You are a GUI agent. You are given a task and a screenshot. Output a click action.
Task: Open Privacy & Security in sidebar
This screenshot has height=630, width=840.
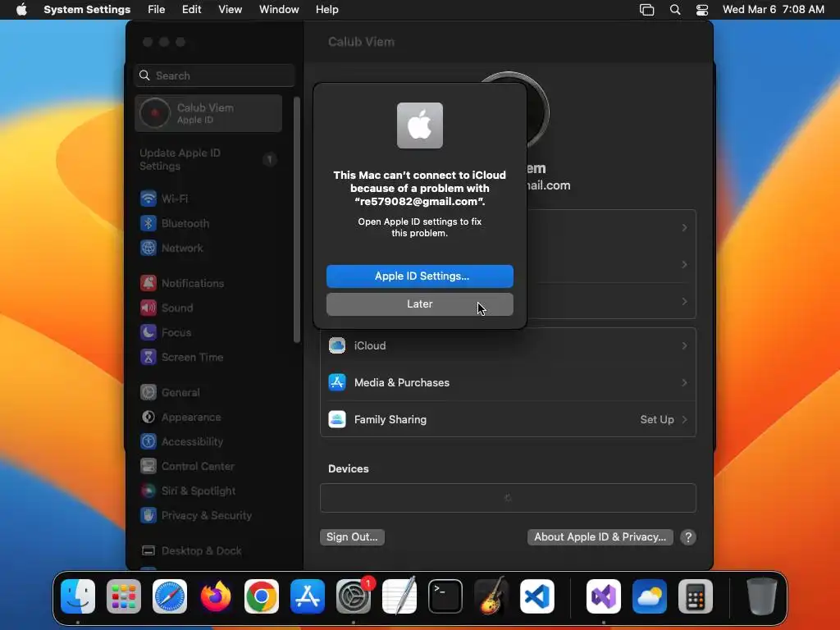point(208,515)
